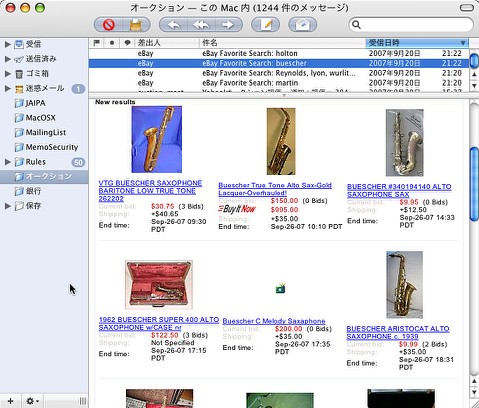The image size is (479, 408).
Task: Click the Forward arrow toolbar button
Action: tap(228, 25)
